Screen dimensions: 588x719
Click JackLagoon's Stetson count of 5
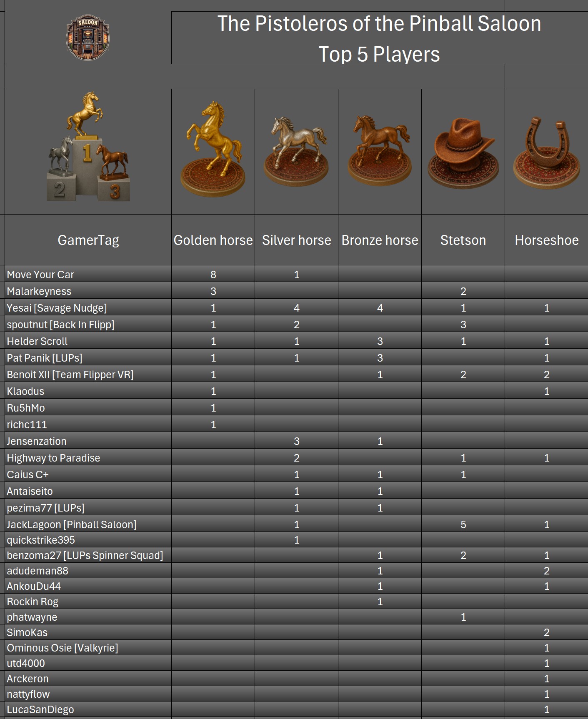[463, 524]
